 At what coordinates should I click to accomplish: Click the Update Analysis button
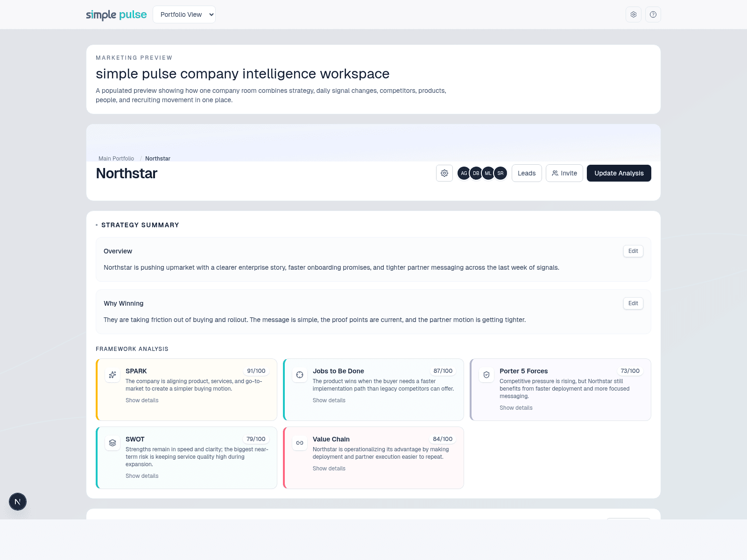(x=619, y=173)
